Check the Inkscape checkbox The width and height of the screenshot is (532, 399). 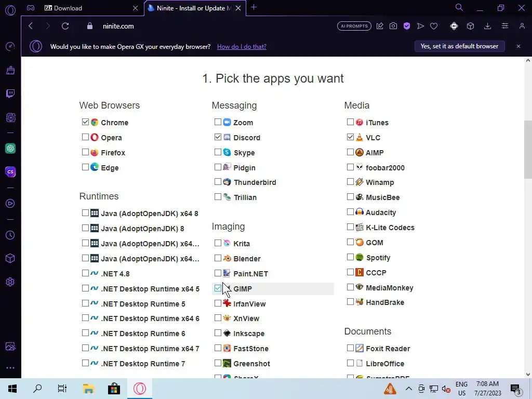pos(218,333)
